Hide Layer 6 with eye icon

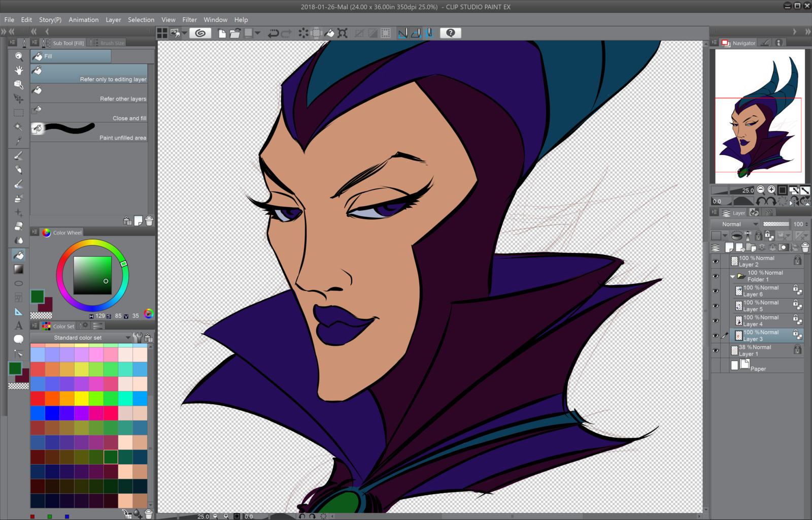716,291
